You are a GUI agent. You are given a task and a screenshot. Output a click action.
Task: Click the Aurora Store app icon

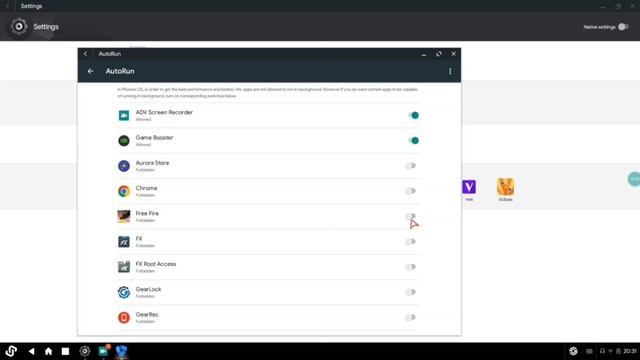click(124, 166)
